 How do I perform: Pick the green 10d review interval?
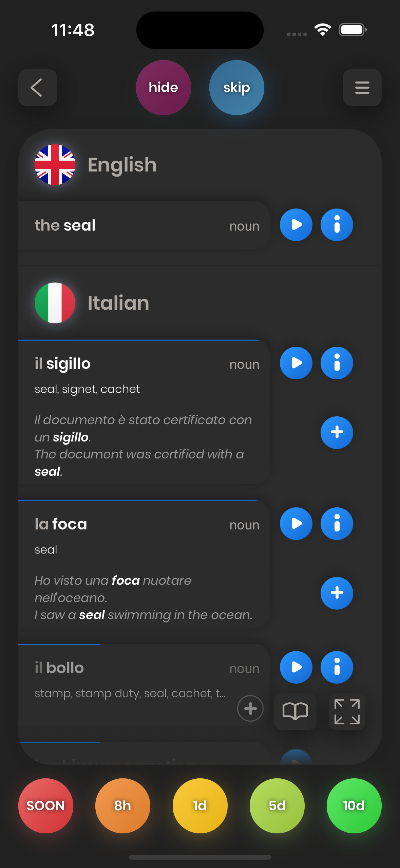[354, 806]
